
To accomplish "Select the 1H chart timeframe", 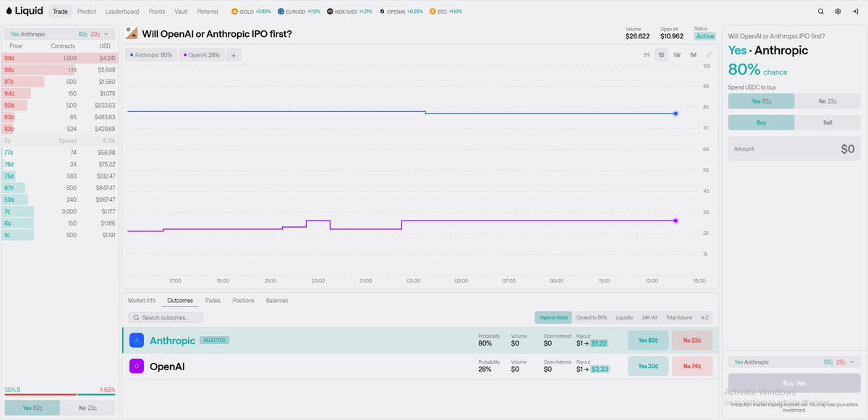I will click(647, 55).
